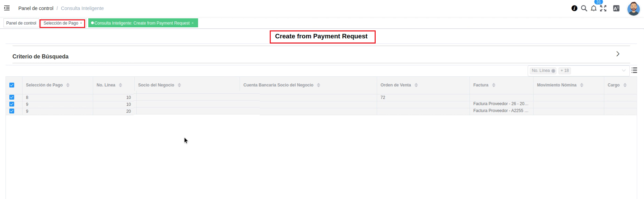The height and width of the screenshot is (199, 644).
Task: Open the user avatar profile menu
Action: point(633,9)
